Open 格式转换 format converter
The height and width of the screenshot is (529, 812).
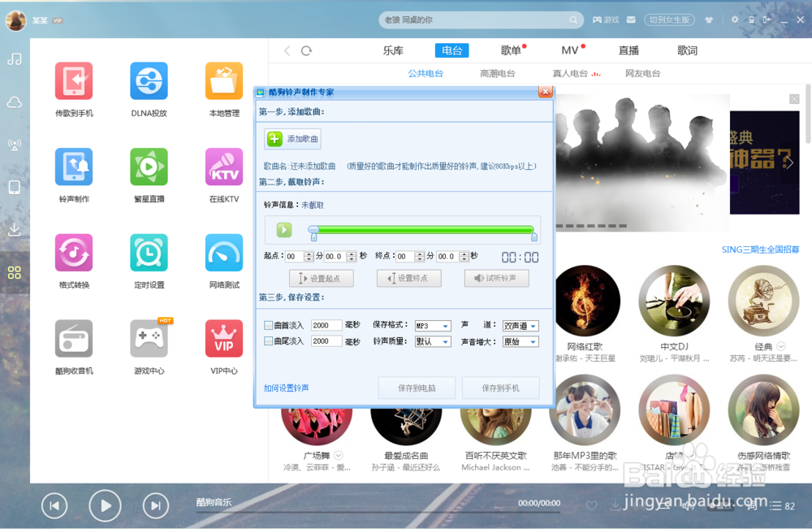pyautogui.click(x=74, y=253)
